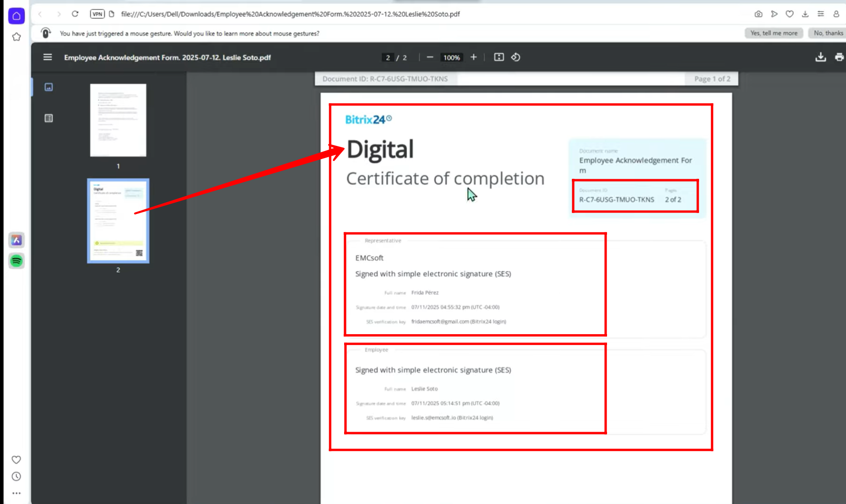Click the PDF page number field
Screen dimensions: 846x504
tap(388, 58)
